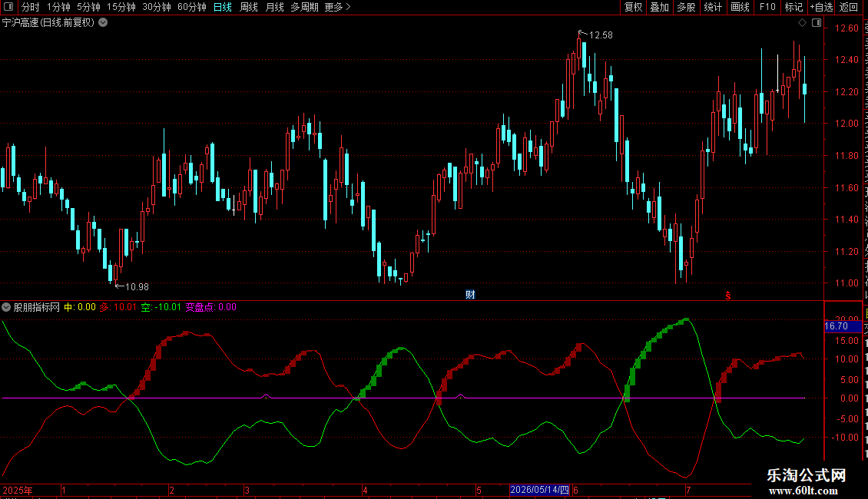Click the 标记 mark button

(793, 7)
